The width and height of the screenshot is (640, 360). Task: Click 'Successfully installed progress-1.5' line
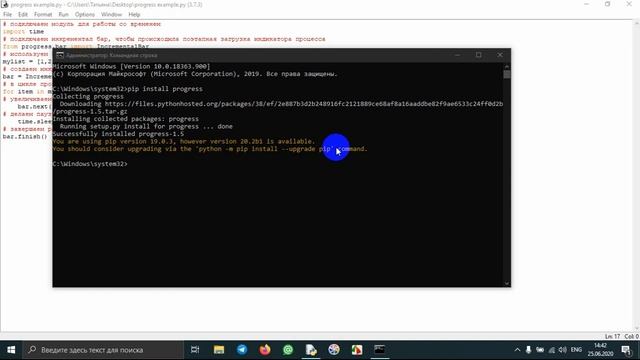(118, 134)
